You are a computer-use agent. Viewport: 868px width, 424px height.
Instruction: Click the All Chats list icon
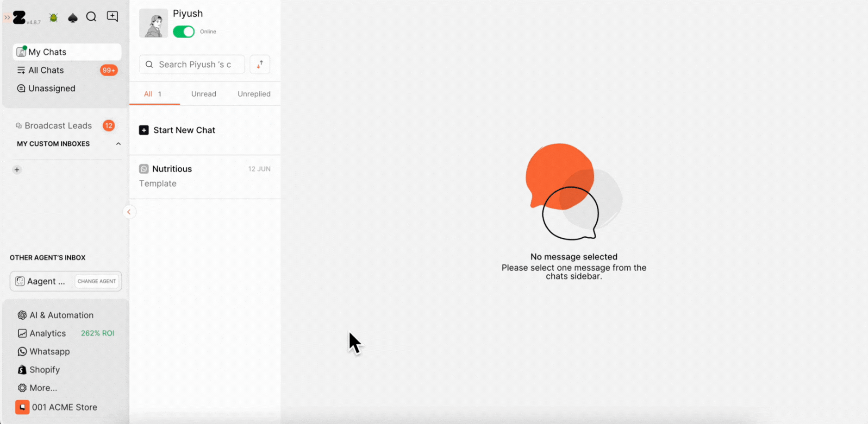coord(21,70)
